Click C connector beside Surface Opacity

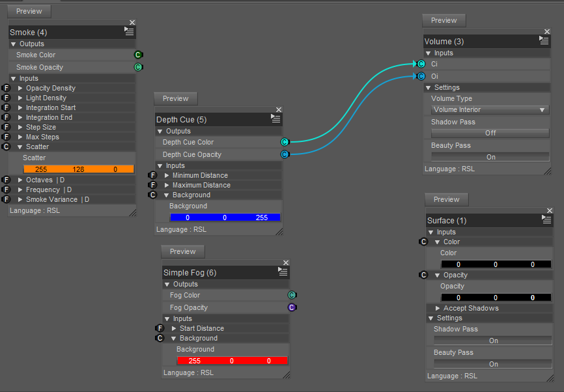point(423,275)
